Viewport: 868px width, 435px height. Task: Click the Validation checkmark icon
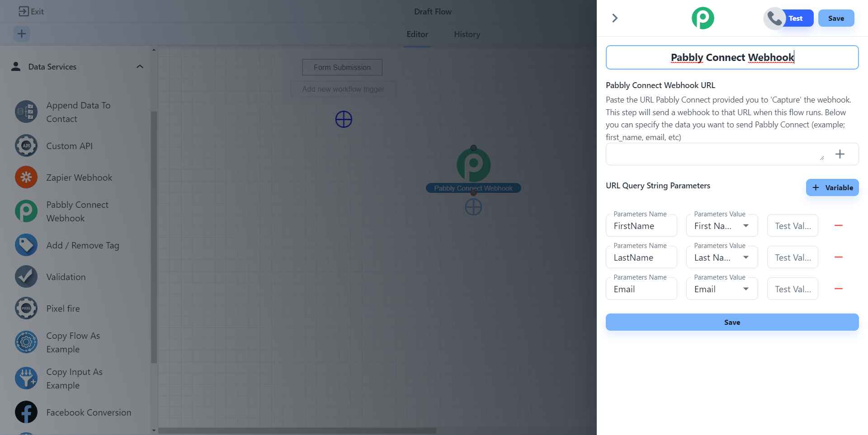click(x=26, y=276)
